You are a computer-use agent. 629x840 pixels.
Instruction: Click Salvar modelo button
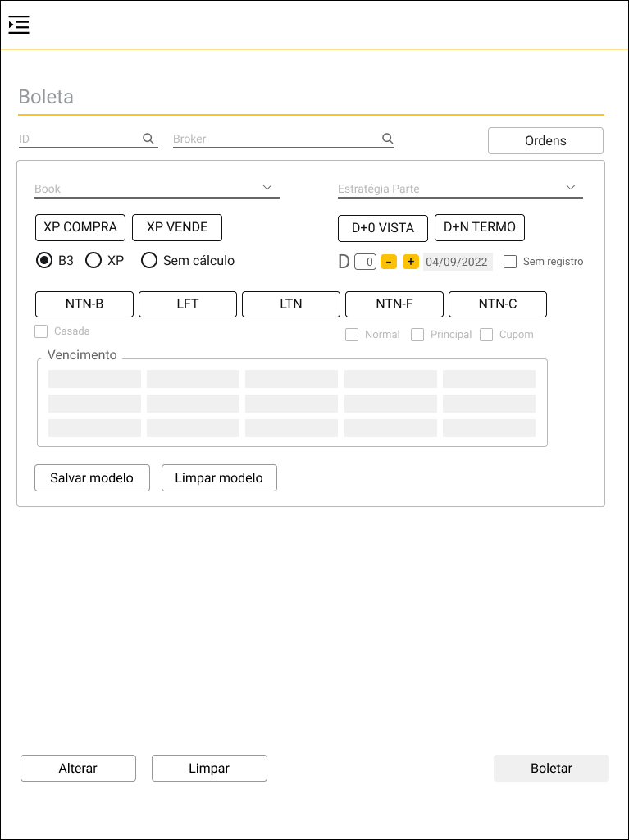[92, 477]
